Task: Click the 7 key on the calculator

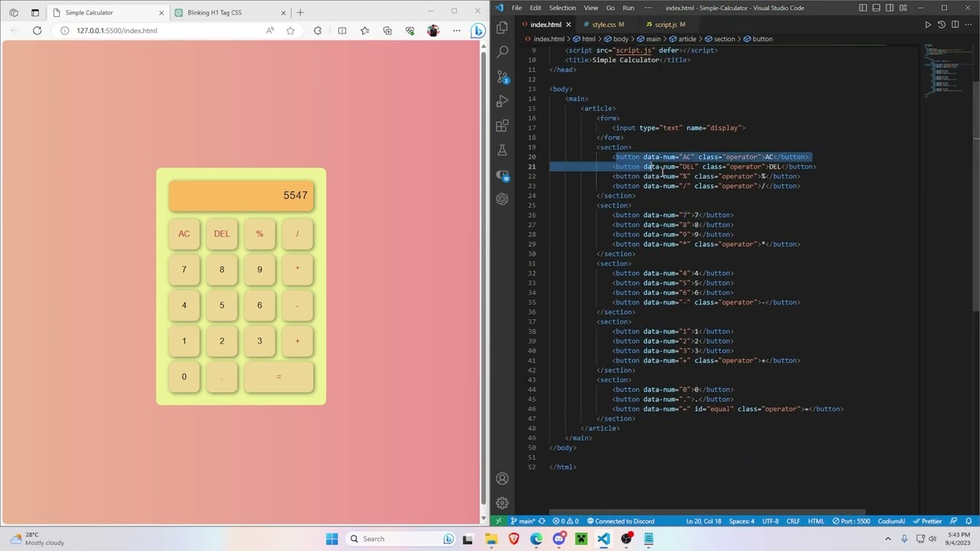Action: [x=184, y=269]
